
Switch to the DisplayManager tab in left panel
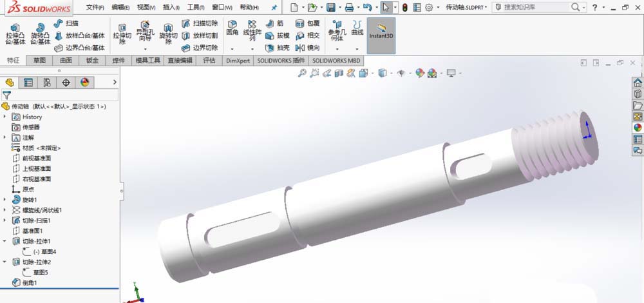[x=84, y=83]
